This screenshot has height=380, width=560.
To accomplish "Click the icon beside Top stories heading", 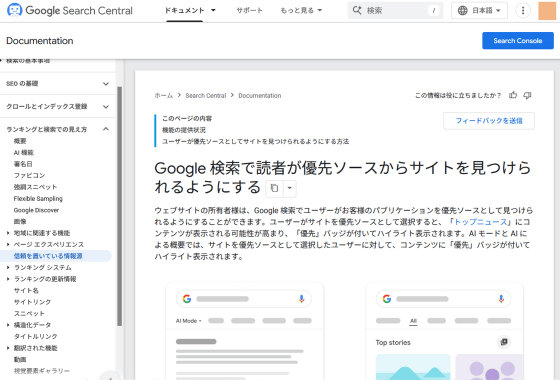I will [504, 342].
